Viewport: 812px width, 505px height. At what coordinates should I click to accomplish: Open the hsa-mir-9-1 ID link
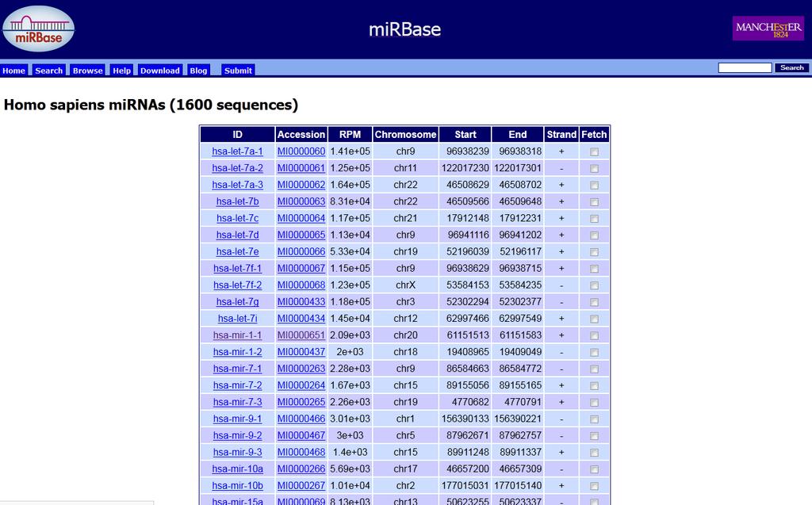point(237,419)
